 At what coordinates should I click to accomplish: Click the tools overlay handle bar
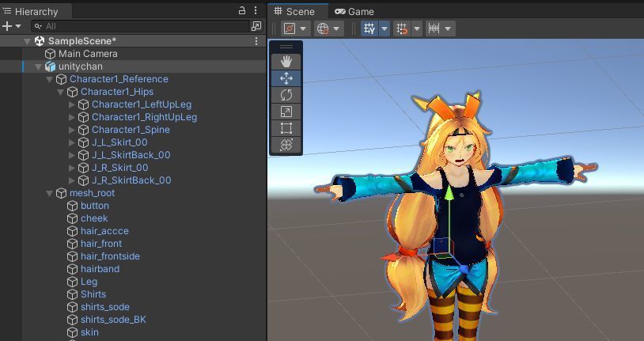(x=286, y=47)
